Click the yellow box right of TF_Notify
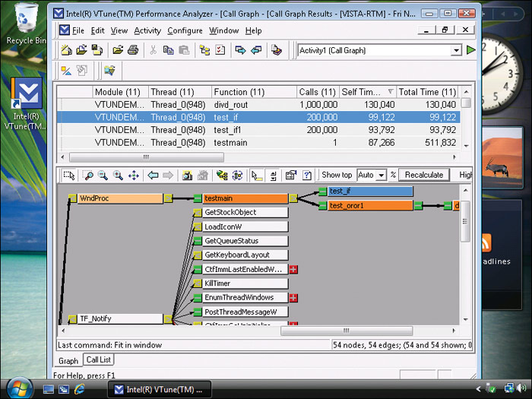This screenshot has height=399, width=532. 168,319
